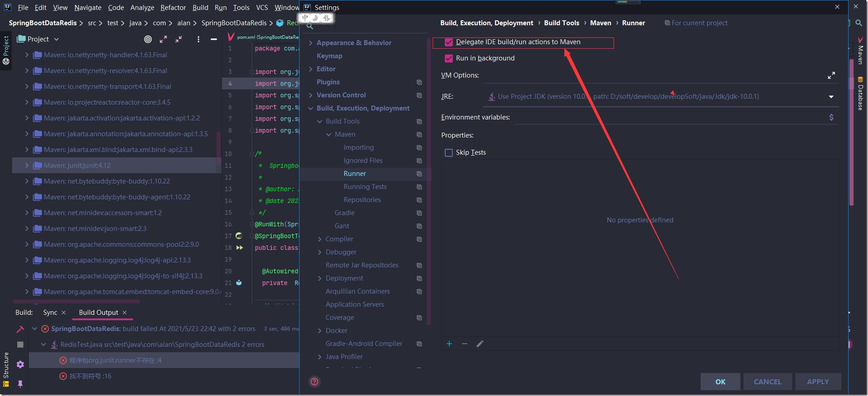The width and height of the screenshot is (868, 396).
Task: Open the JRE dropdown
Action: pos(831,97)
